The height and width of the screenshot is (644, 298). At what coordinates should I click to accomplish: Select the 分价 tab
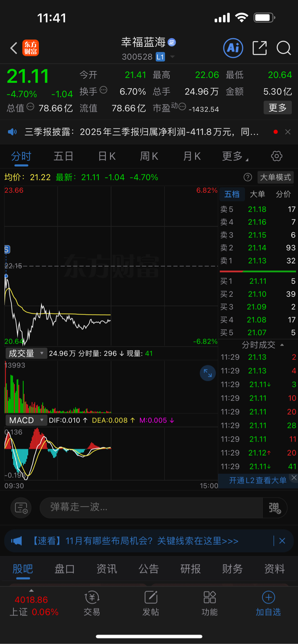[283, 194]
